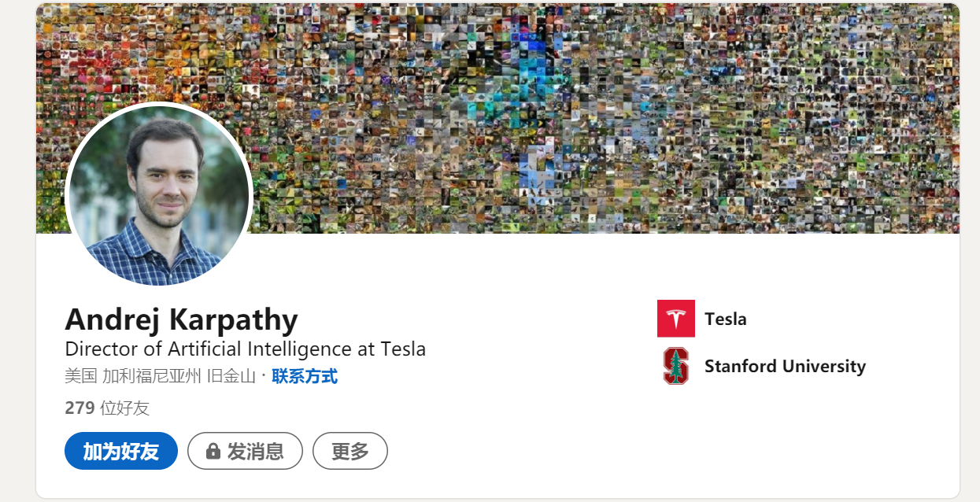Open the mosaic cover banner image
This screenshot has width=980, height=502.
(x=497, y=118)
